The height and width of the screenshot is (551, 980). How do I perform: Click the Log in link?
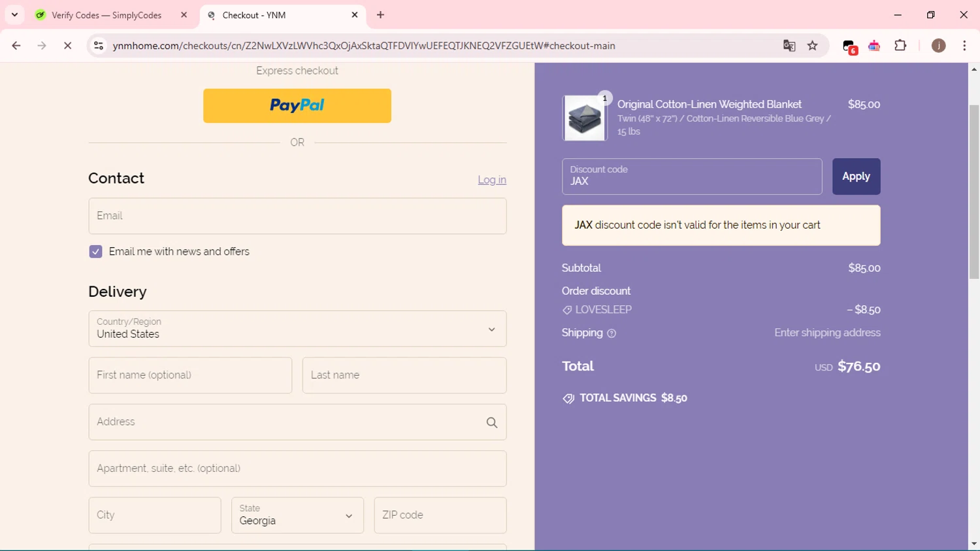pyautogui.click(x=492, y=180)
